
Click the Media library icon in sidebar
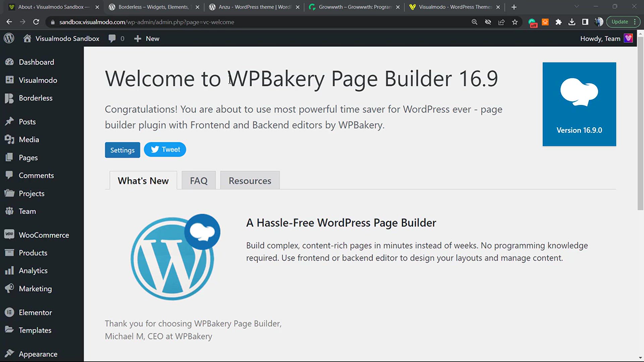point(9,139)
